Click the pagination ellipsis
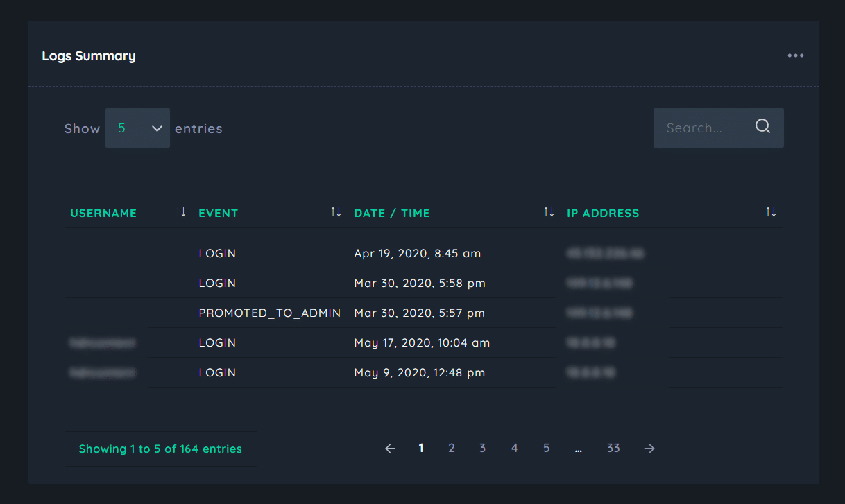 [579, 448]
